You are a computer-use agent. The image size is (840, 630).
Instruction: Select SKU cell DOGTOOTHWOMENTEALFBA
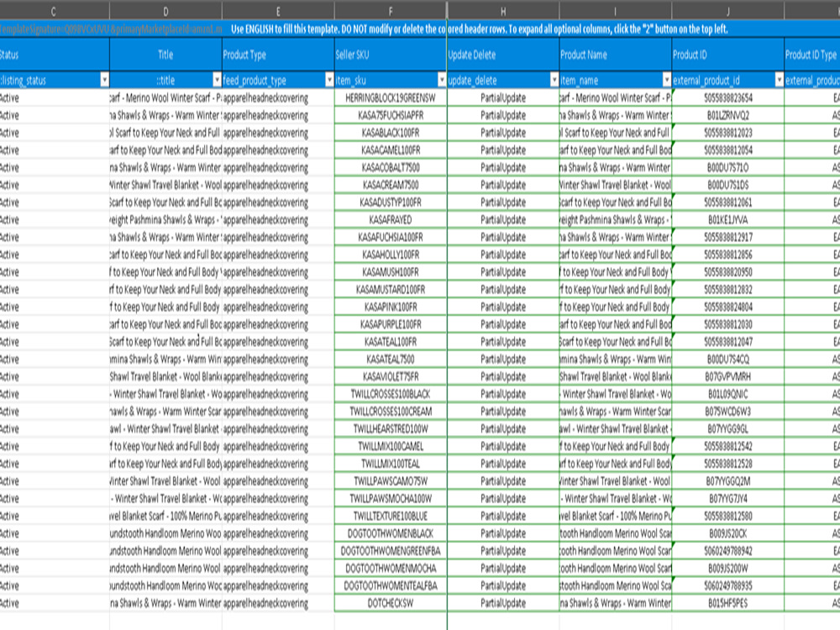point(391,585)
